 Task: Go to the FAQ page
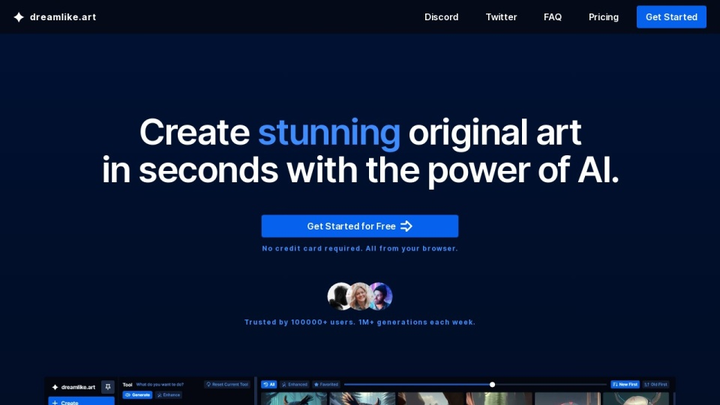point(552,17)
